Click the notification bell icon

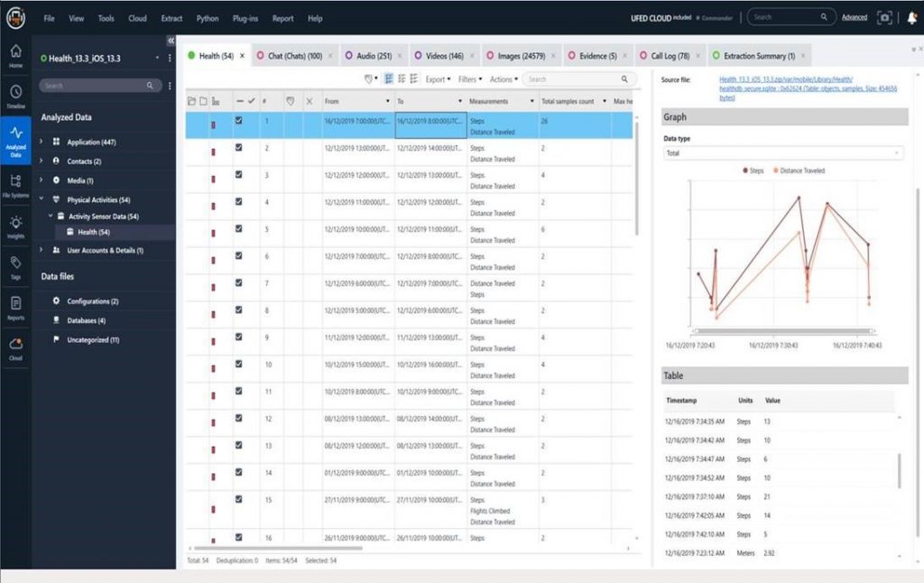point(911,18)
